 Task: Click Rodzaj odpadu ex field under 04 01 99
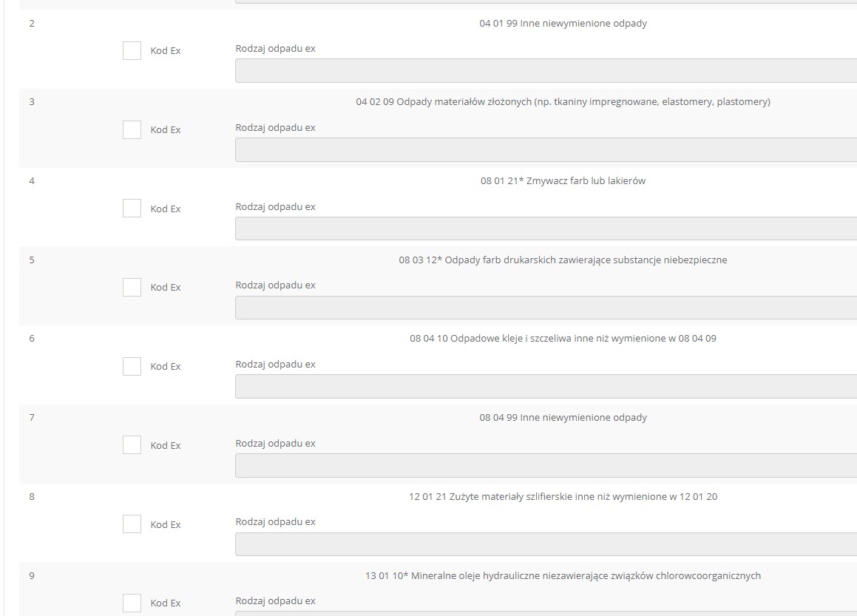coord(546,71)
